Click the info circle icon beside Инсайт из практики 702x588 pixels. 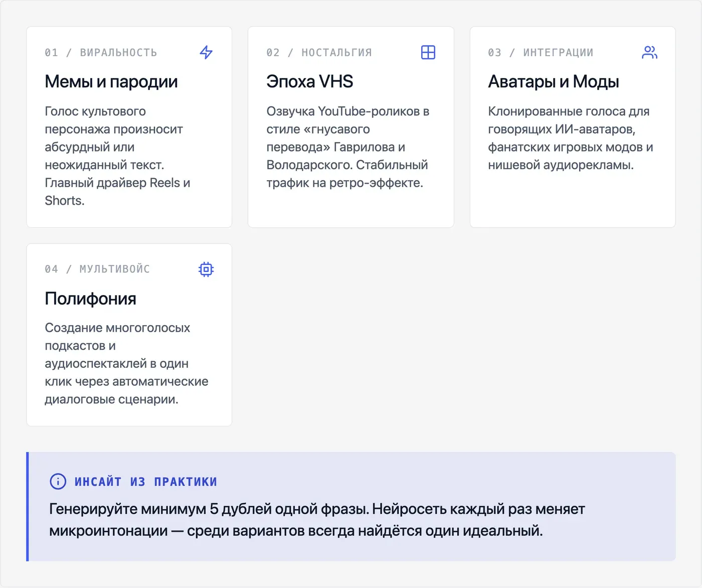[x=58, y=482]
